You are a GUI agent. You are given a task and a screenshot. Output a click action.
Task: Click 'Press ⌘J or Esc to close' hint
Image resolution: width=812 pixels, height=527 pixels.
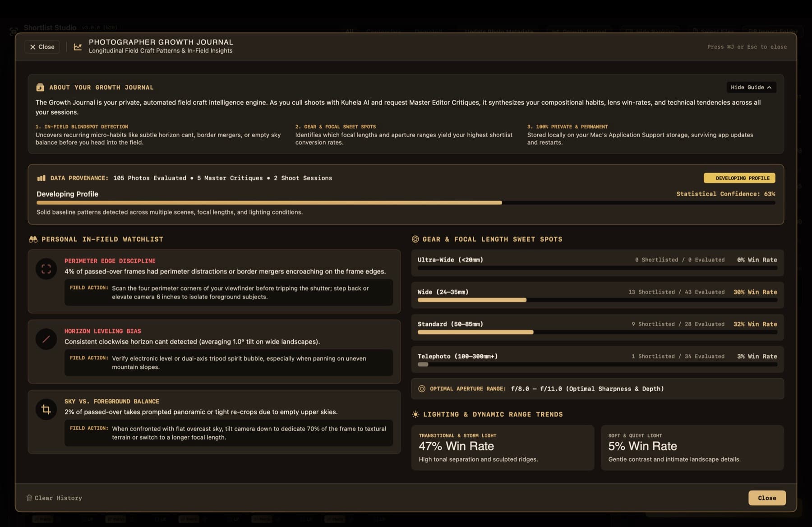tap(747, 47)
